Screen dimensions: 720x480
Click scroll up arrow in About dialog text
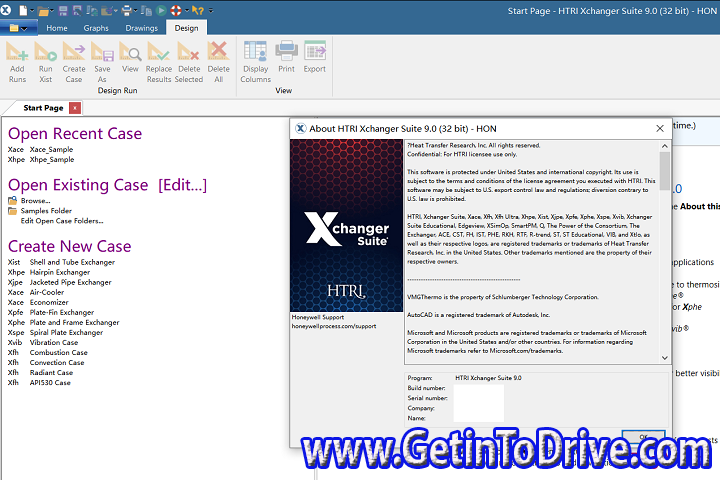tap(664, 146)
